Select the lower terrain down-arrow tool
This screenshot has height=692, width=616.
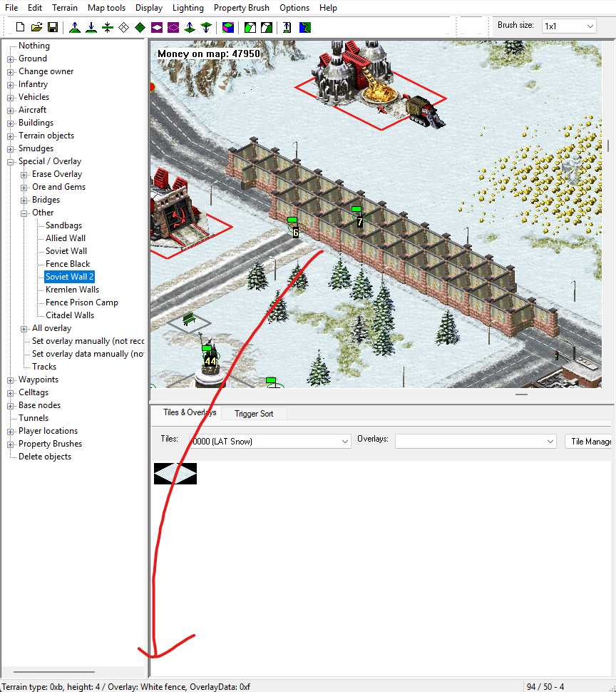91,27
